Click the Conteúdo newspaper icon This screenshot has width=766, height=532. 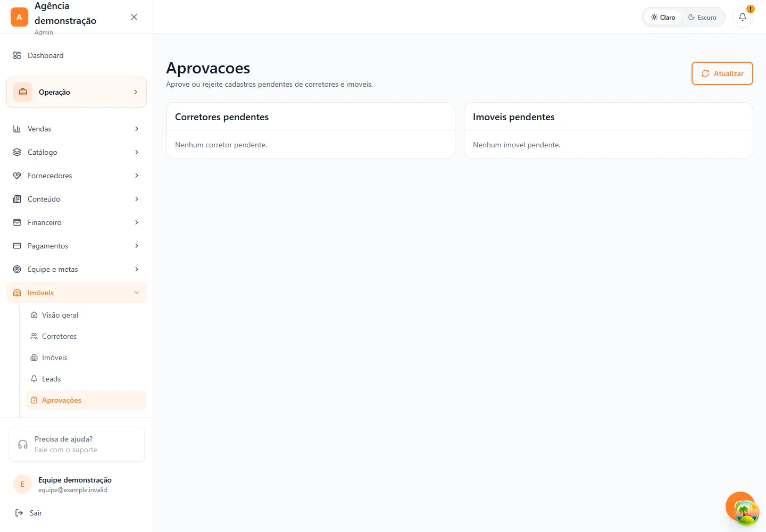pos(17,199)
